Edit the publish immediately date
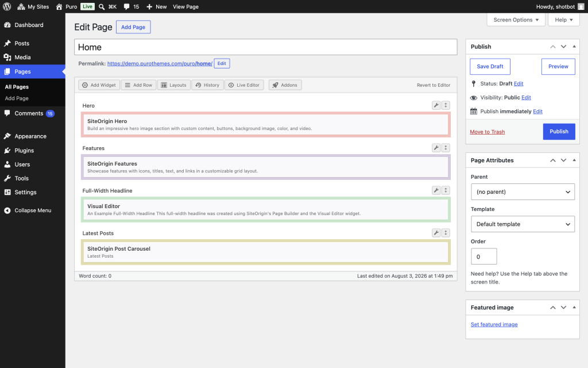This screenshot has height=368, width=588. tap(537, 112)
